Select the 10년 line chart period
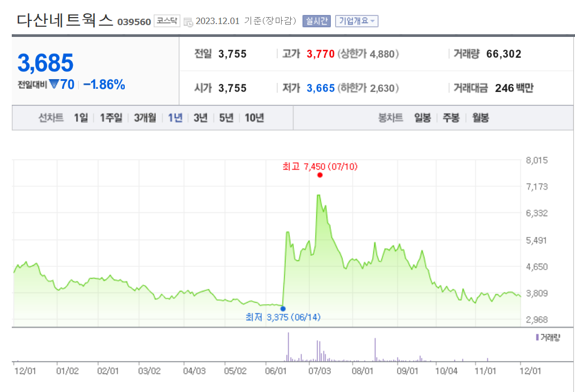 click(x=254, y=118)
